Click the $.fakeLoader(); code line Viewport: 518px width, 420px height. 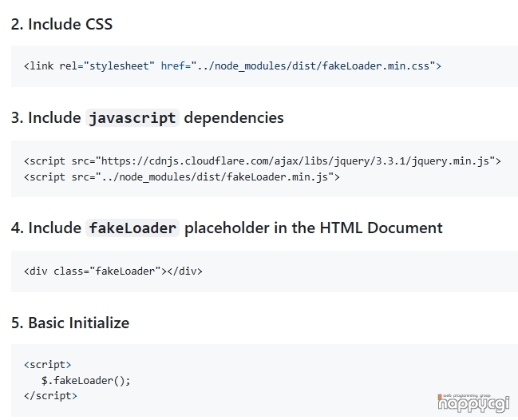(x=86, y=381)
